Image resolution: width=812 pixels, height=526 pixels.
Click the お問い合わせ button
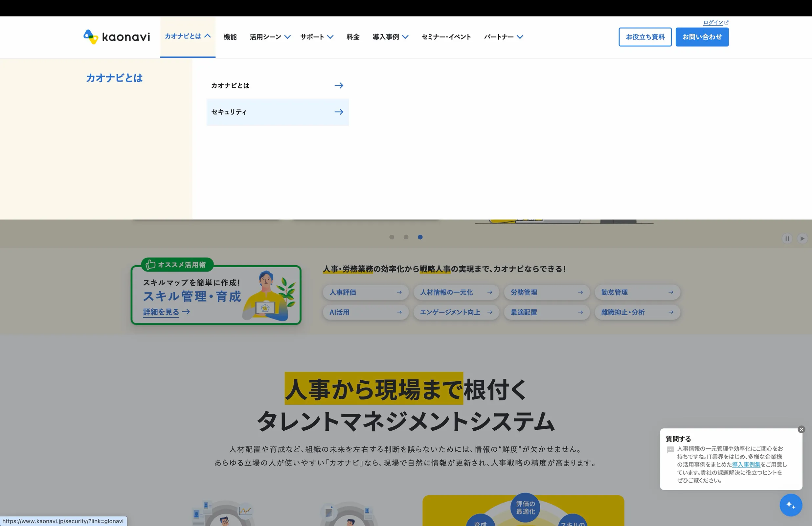702,37
